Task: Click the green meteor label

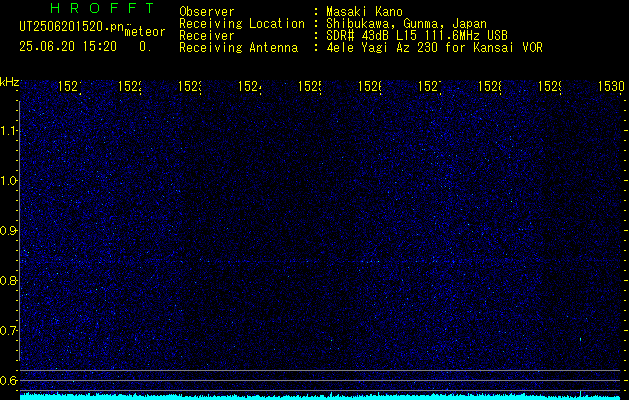Action: pyautogui.click(x=145, y=32)
